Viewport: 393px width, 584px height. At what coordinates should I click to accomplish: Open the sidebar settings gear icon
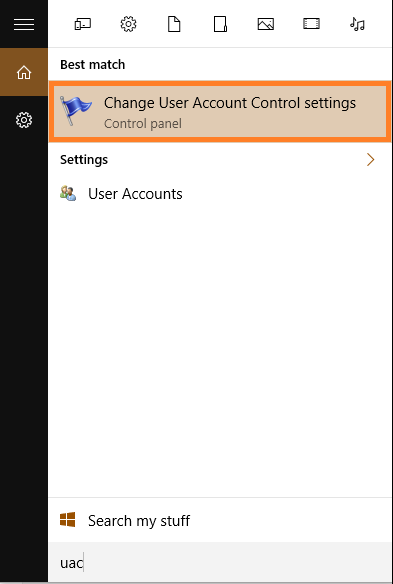pyautogui.click(x=24, y=120)
